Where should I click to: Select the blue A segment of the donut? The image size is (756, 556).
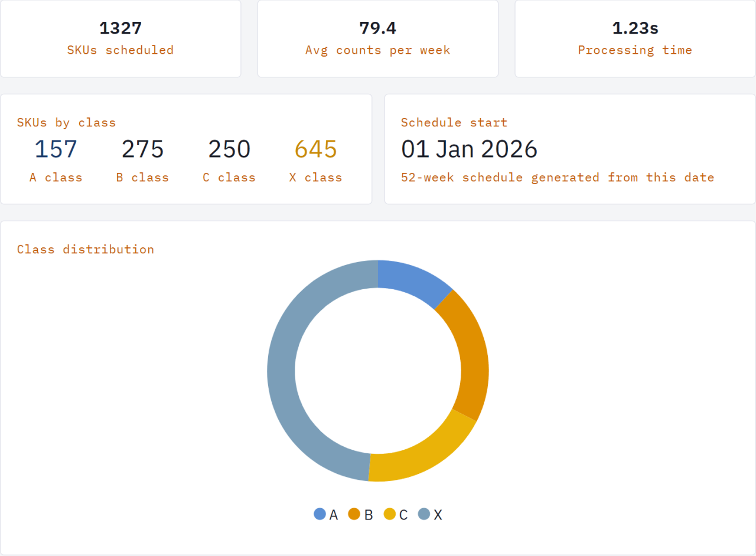click(413, 280)
